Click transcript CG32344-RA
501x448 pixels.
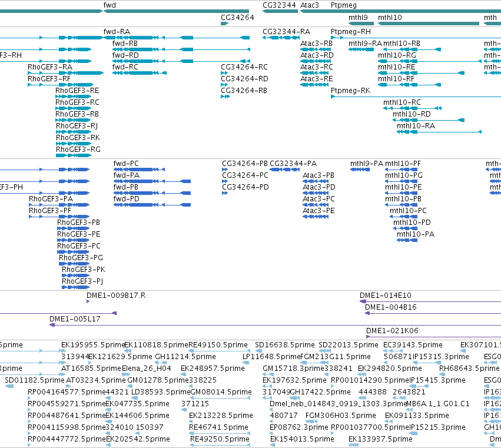(286, 32)
